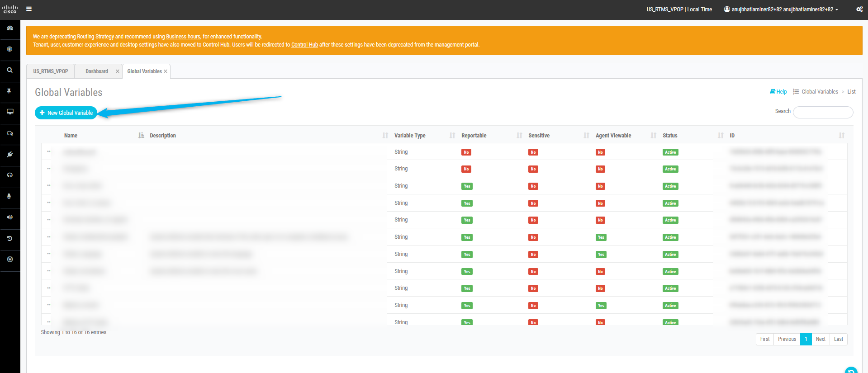Open the pushpin icon in sidebar
The image size is (868, 373).
tap(9, 91)
